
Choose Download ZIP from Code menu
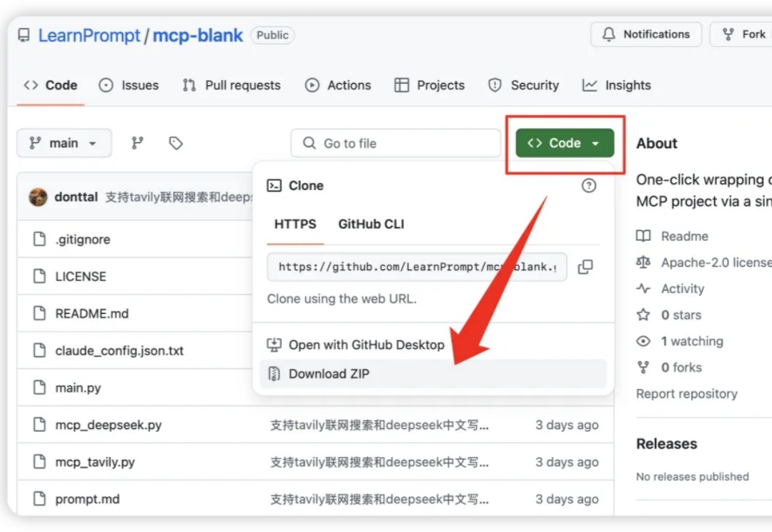[433, 374]
